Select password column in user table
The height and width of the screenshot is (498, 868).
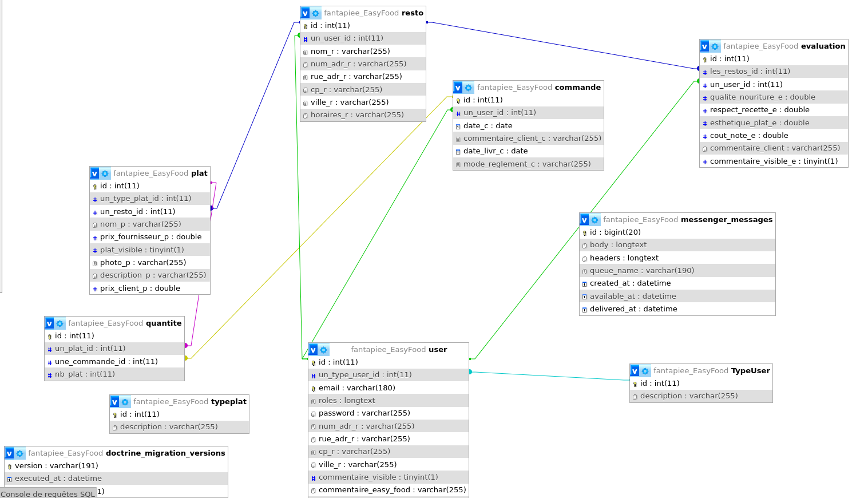[389, 413]
